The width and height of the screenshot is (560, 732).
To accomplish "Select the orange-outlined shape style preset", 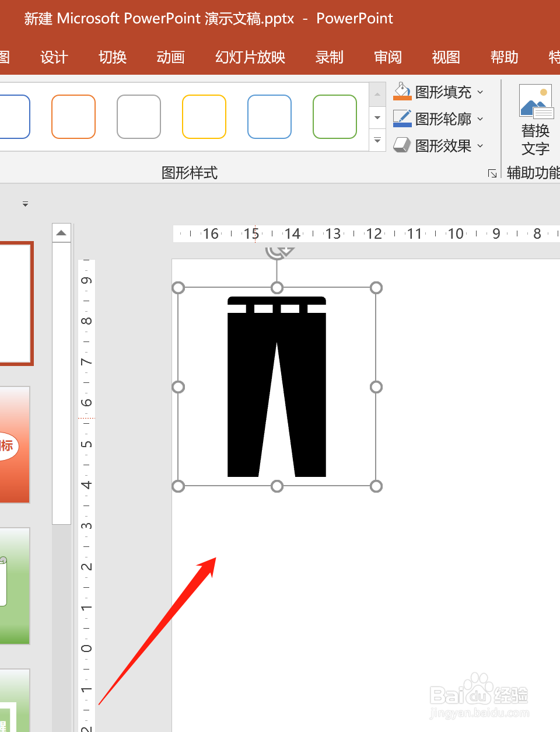I will click(73, 117).
